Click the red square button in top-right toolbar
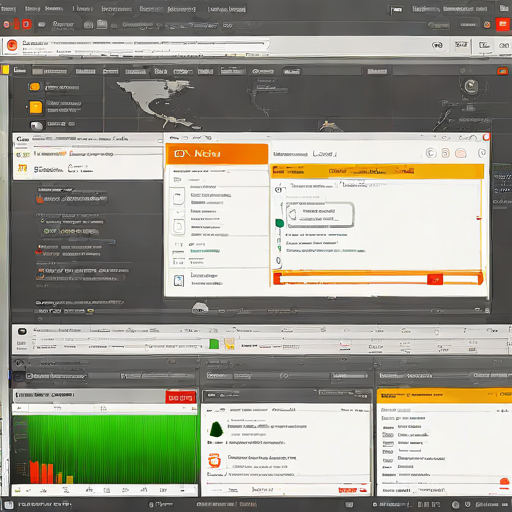The width and height of the screenshot is (512, 512). pyautogui.click(x=503, y=24)
